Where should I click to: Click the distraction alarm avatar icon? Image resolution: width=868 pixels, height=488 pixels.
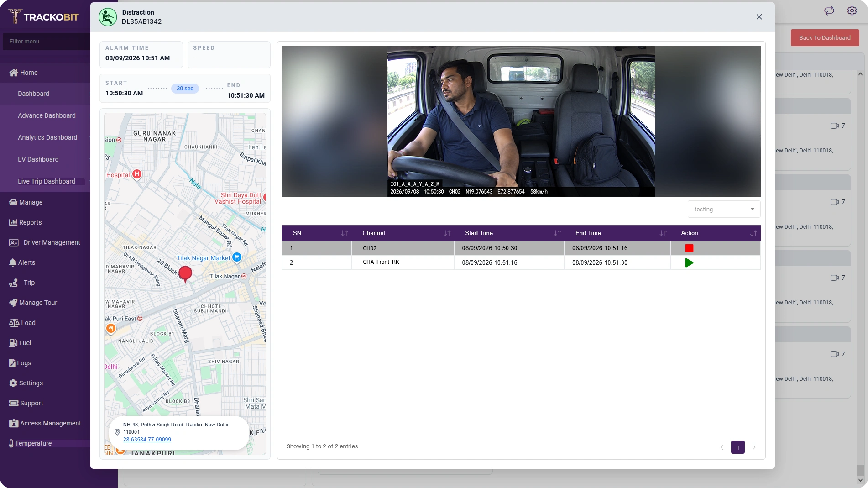coord(108,17)
